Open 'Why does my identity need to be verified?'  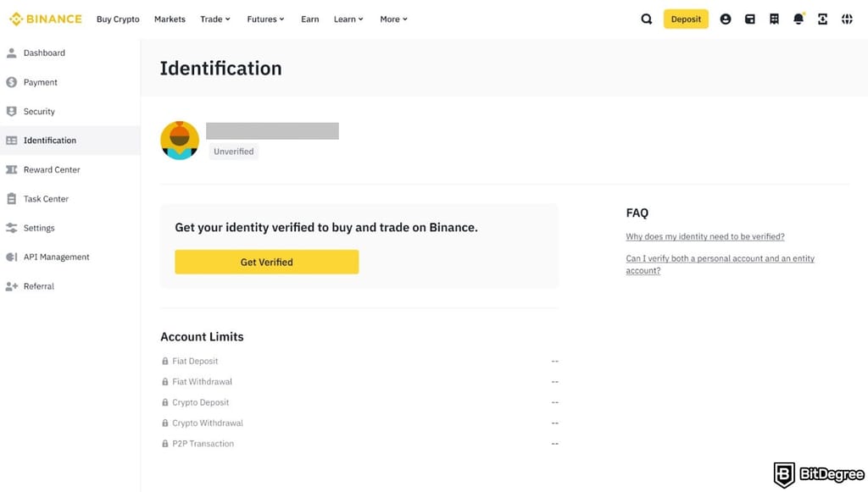coord(705,236)
